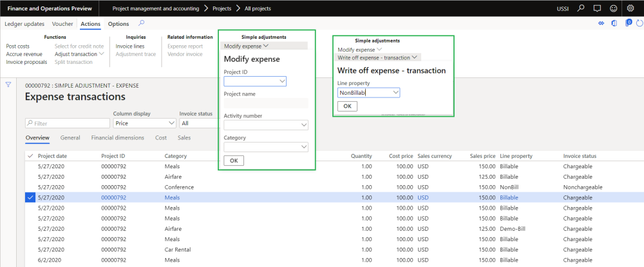Expand the Line property combo box
The width and height of the screenshot is (644, 267).
pos(396,93)
